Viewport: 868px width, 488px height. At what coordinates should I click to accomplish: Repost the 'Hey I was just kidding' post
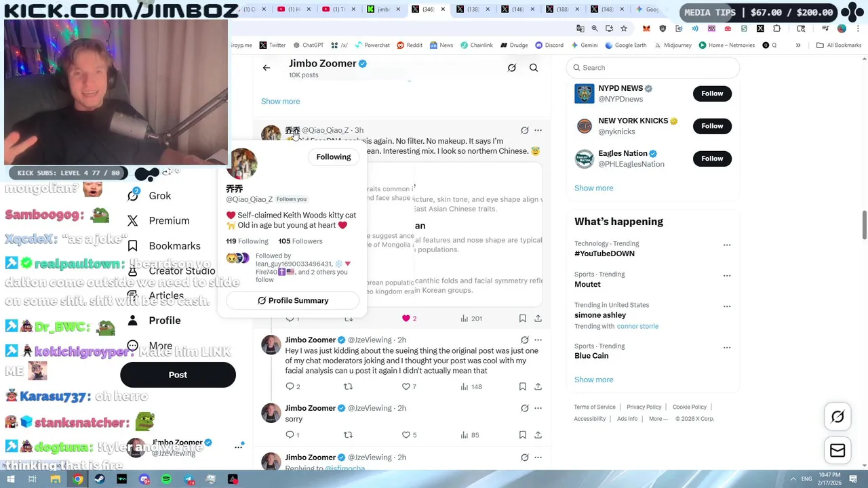pos(348,386)
